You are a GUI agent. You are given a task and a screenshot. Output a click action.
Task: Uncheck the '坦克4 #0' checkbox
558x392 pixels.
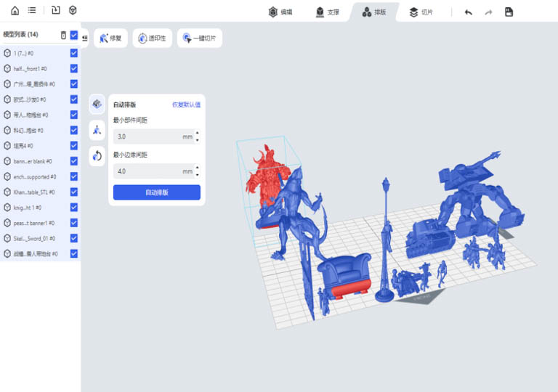tap(74, 145)
